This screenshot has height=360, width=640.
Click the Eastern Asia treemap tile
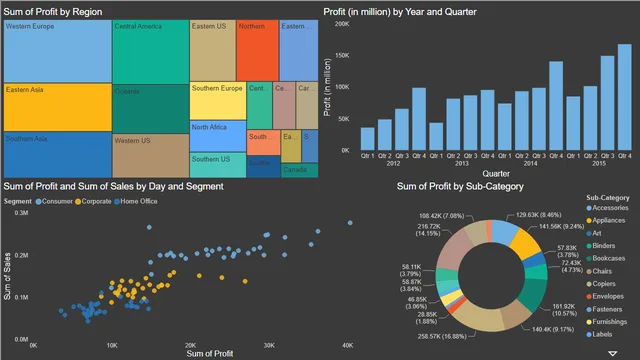click(58, 107)
